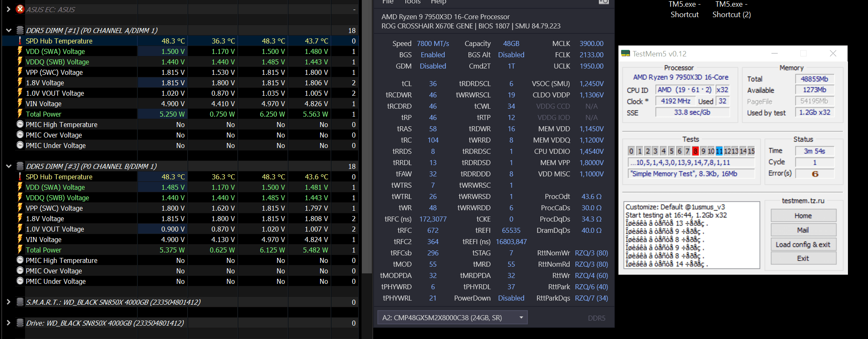Click lightning icon of DIMM #3 VPP (SWC) Voltage
This screenshot has height=339, width=868.
click(x=20, y=208)
